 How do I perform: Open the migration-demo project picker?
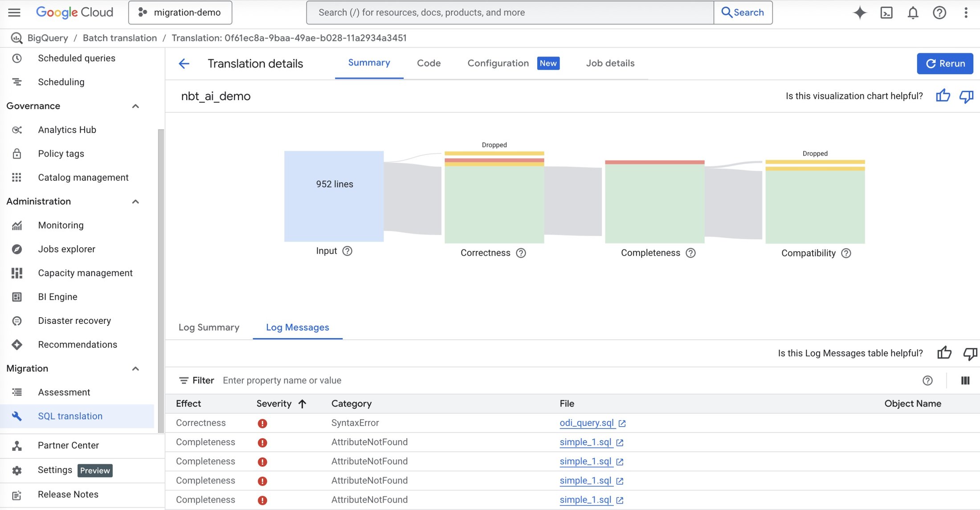pos(180,12)
